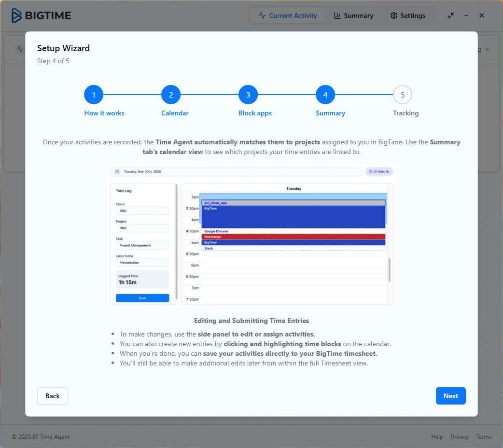This screenshot has width=503, height=448.
Task: Click step 4 circle
Action: tap(325, 95)
